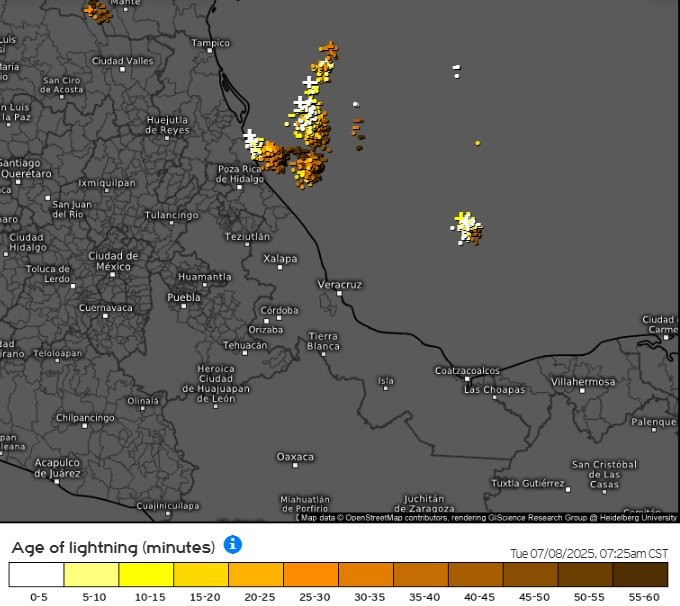Click the San Cristóbal de Las Casas label

click(x=604, y=475)
